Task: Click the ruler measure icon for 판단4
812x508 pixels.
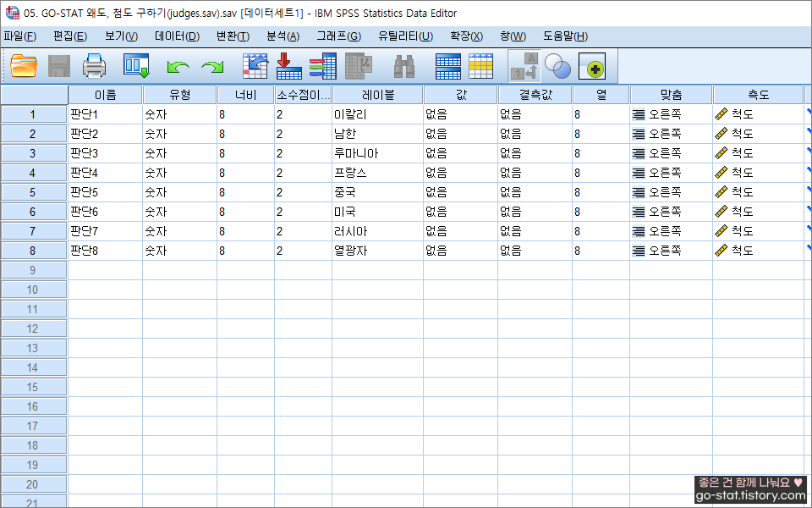Action: [x=721, y=173]
